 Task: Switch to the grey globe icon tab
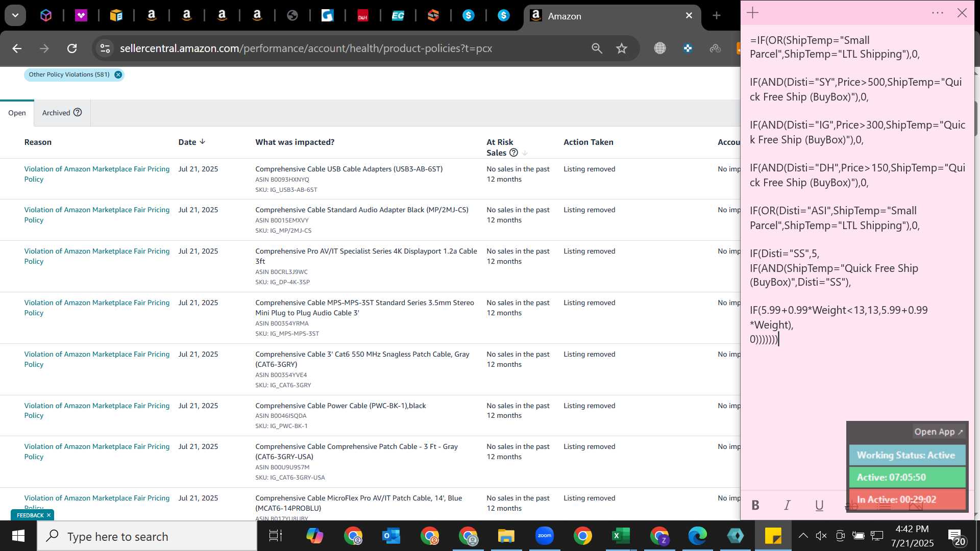pos(292,16)
